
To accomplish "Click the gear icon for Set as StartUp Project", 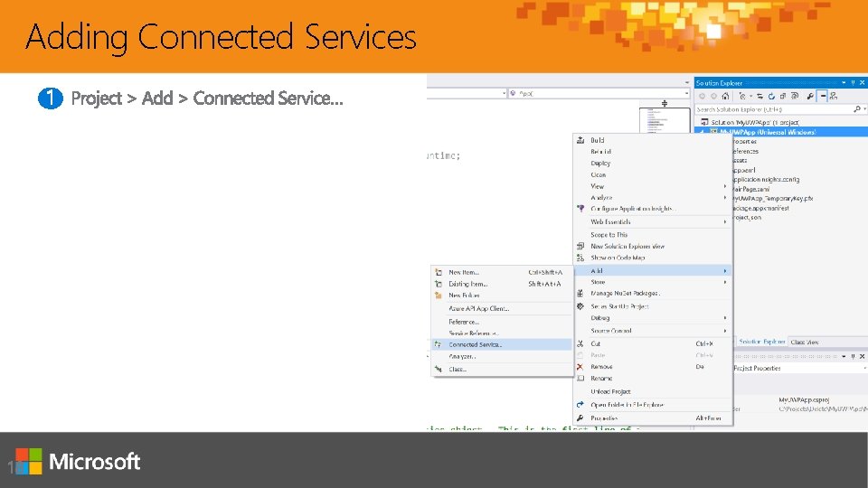I will (x=580, y=306).
